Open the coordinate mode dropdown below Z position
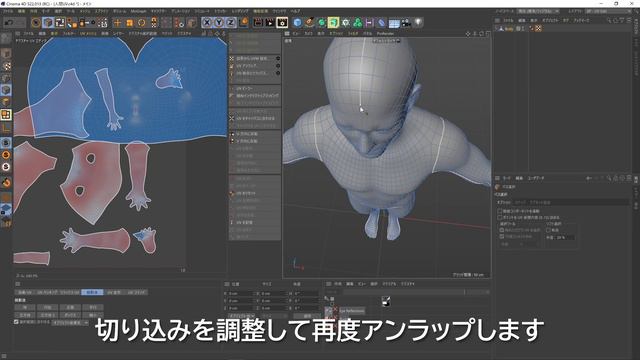Image resolution: width=640 pixels, height=360 pixels. tap(241, 316)
